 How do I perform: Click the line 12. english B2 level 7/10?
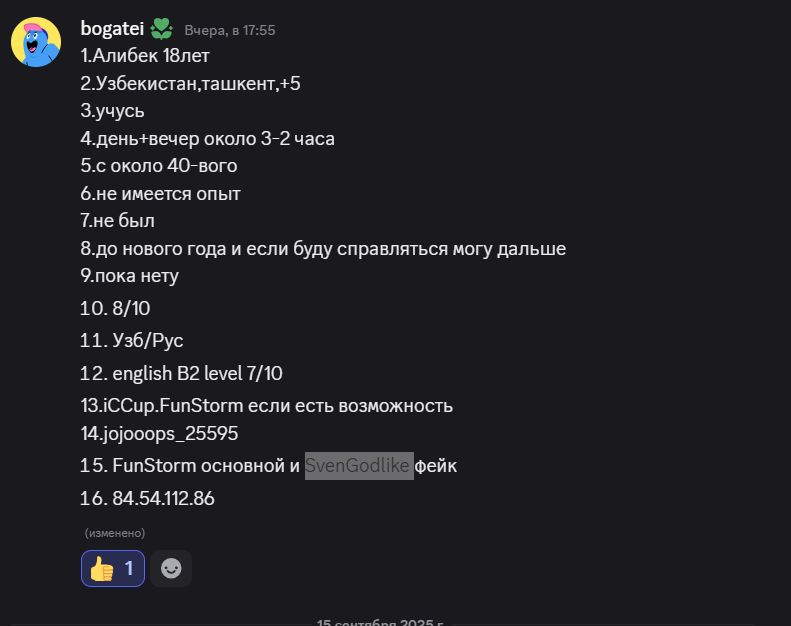click(181, 373)
